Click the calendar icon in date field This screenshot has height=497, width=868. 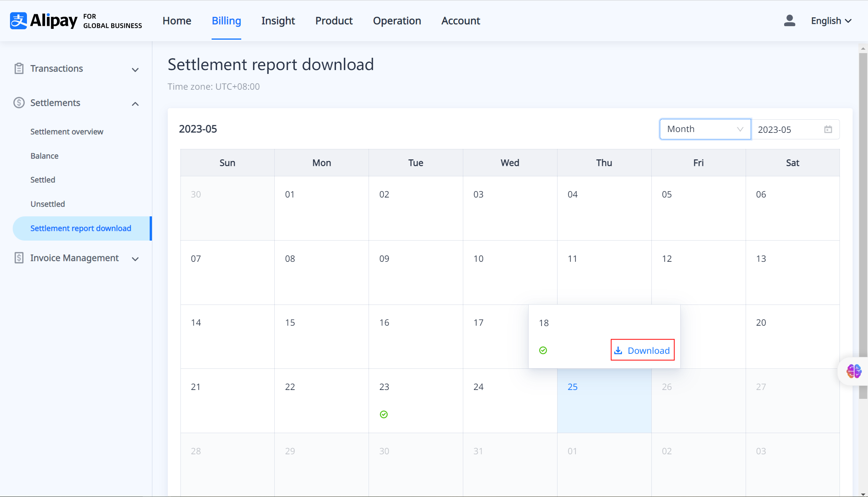(828, 129)
